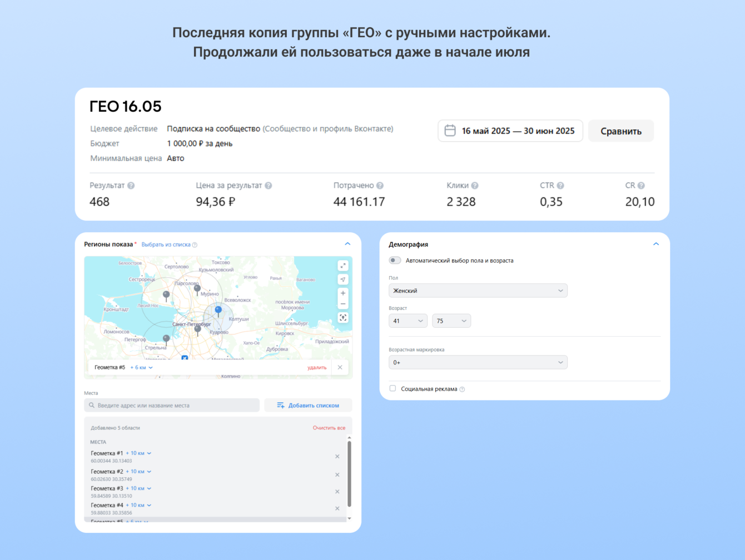Click the Очистить все link
The height and width of the screenshot is (560, 745).
(x=329, y=428)
